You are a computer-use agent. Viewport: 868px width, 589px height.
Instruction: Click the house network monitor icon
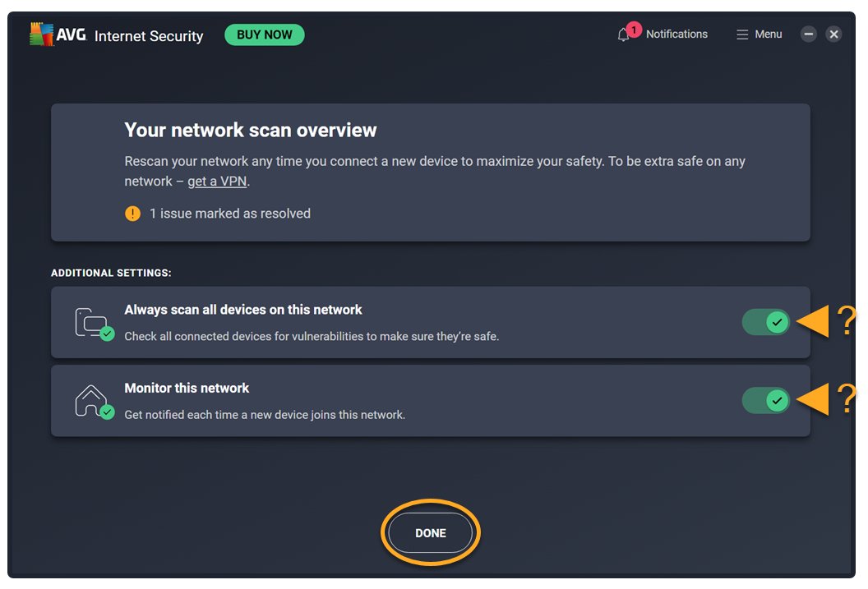tap(92, 401)
